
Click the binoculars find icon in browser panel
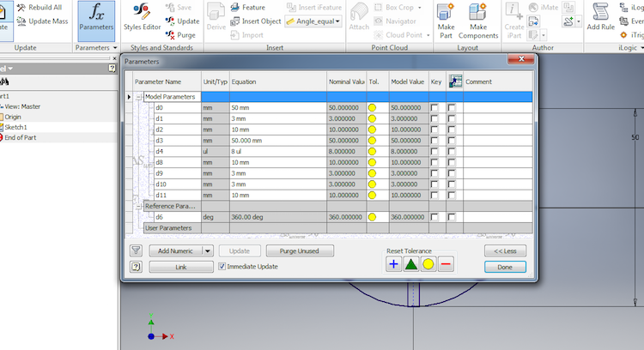pyautogui.click(x=4, y=81)
